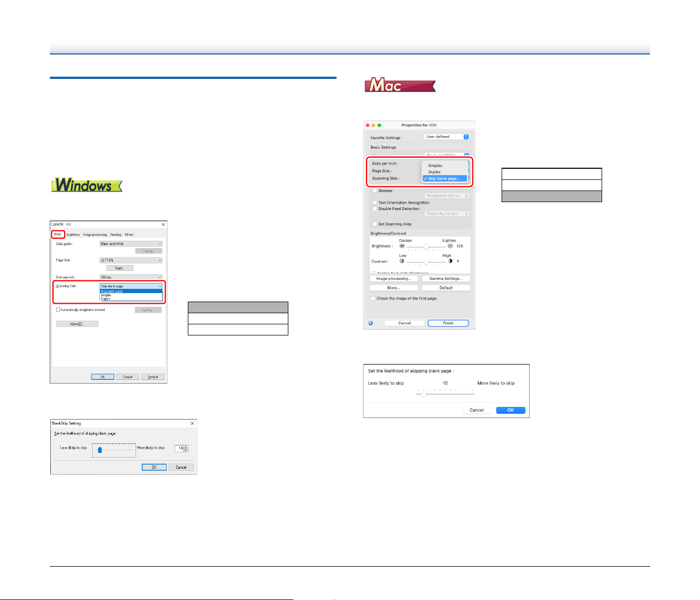Switch to the Brightness tab
Viewport: 700px width, 600px height.
coord(73,234)
